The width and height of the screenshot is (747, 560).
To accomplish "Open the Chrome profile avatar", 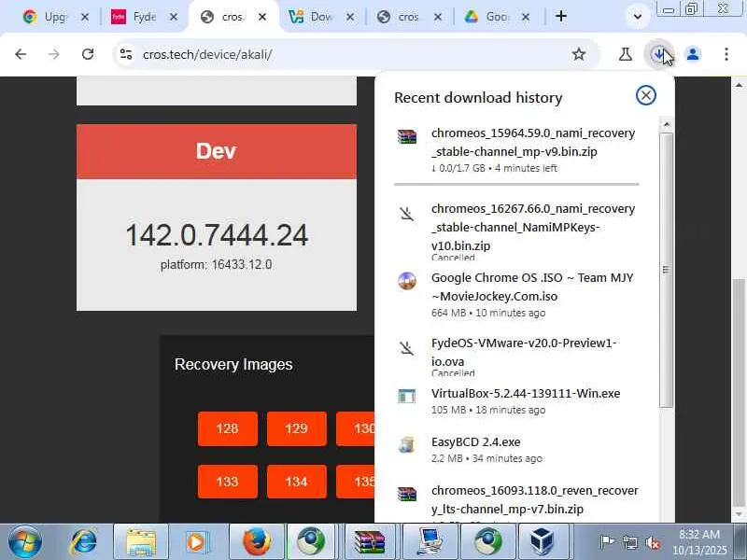I will (693, 54).
